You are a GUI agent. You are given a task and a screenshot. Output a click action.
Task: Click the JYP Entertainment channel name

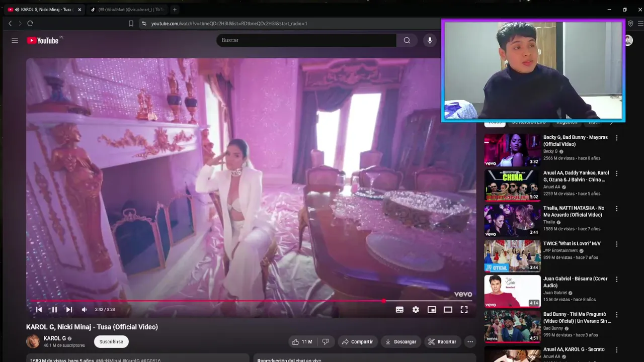click(x=560, y=251)
